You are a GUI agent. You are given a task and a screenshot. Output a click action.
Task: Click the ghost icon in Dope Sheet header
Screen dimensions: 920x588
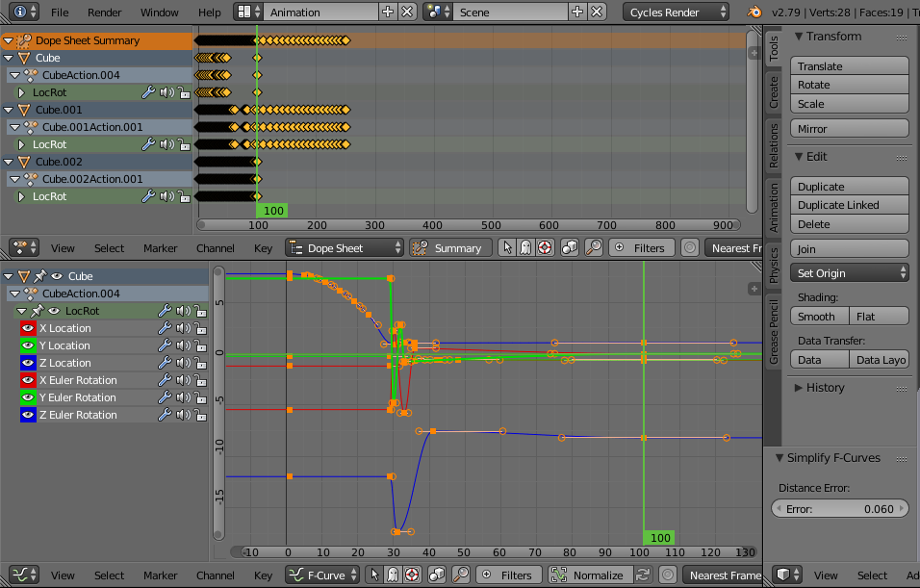tap(525, 247)
